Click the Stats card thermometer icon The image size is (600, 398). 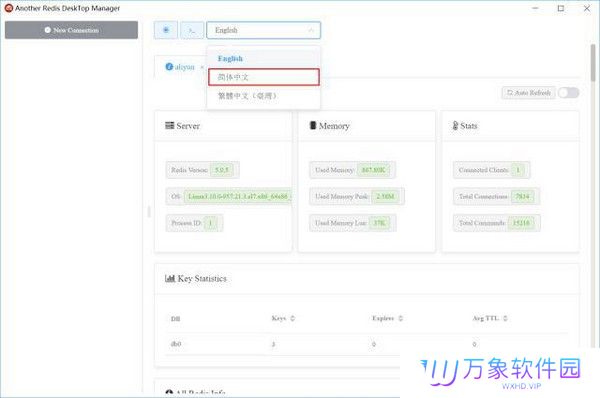click(x=455, y=126)
